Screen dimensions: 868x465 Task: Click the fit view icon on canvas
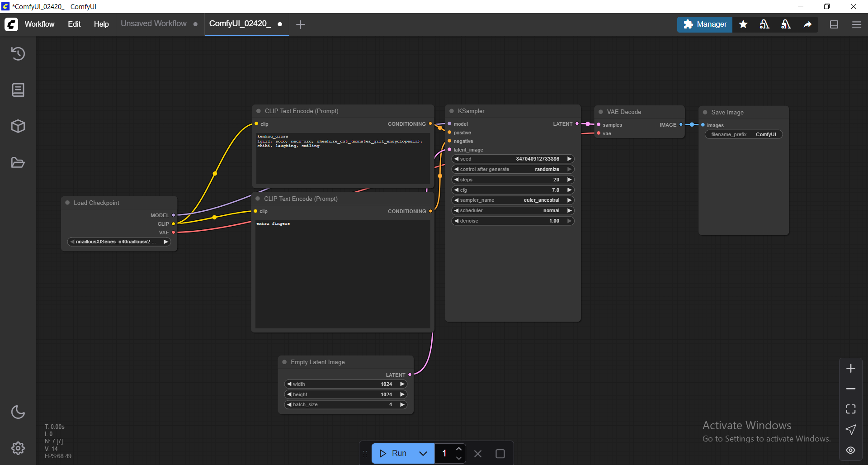coord(850,409)
